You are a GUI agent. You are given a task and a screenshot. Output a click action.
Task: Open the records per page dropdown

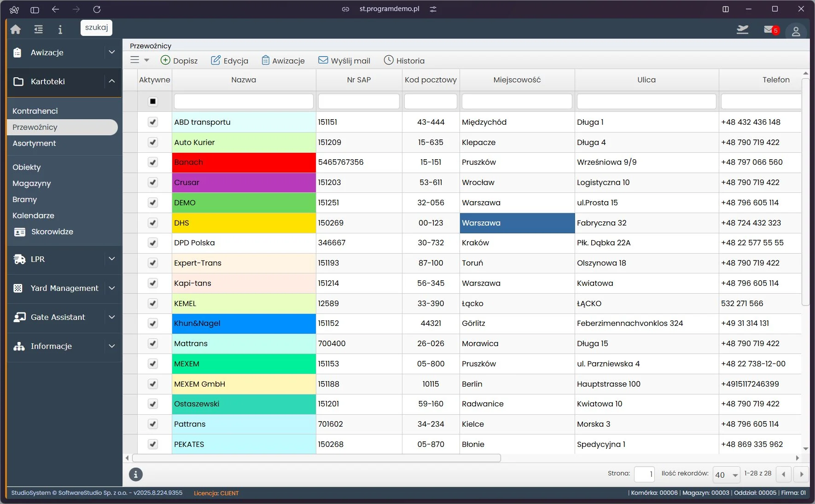click(x=726, y=475)
